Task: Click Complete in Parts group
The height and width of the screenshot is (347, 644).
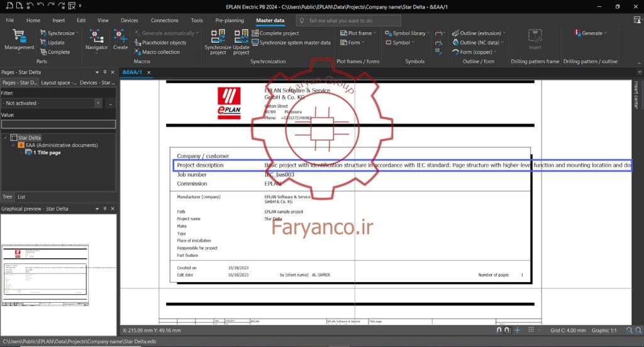Action: (55, 52)
